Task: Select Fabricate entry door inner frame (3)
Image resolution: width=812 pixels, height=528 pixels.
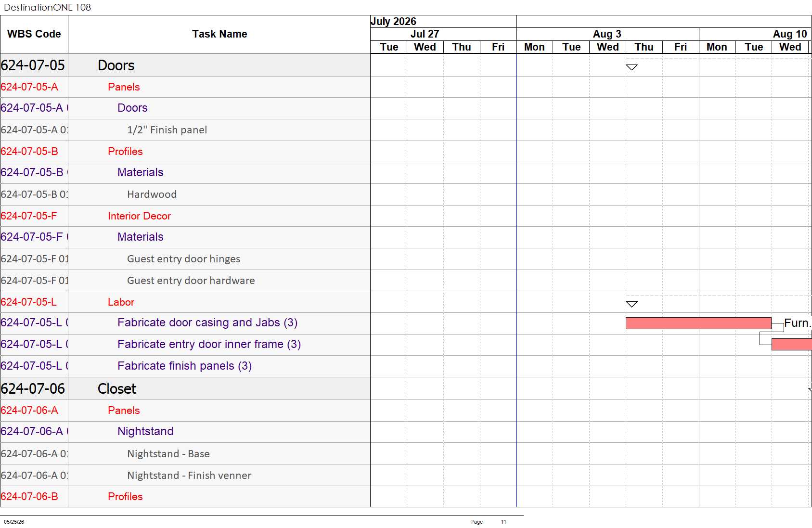Action: coord(185,345)
